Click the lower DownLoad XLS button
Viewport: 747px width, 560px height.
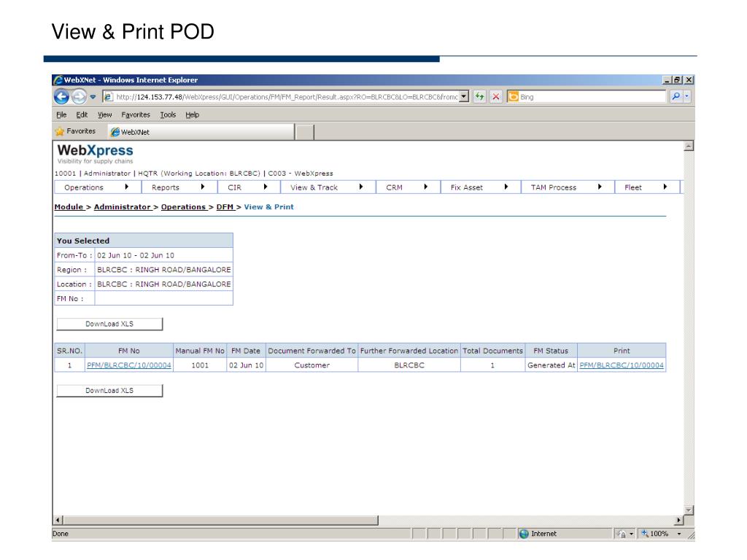click(109, 391)
